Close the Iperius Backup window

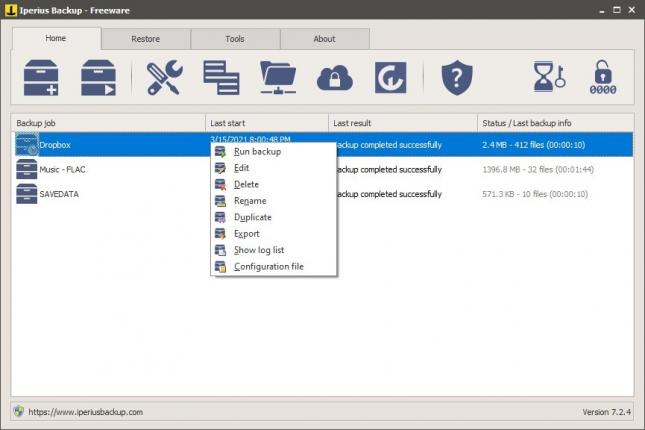tap(632, 10)
